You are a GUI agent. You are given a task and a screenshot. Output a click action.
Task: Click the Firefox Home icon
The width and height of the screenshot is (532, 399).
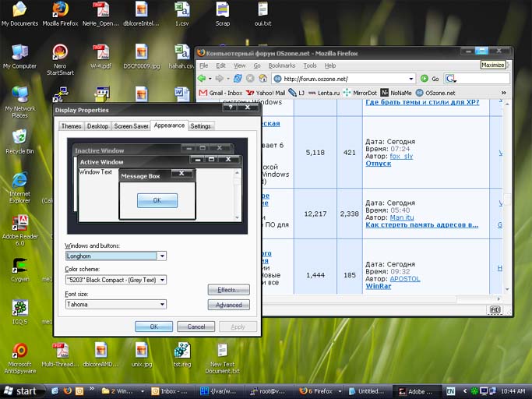[262, 79]
